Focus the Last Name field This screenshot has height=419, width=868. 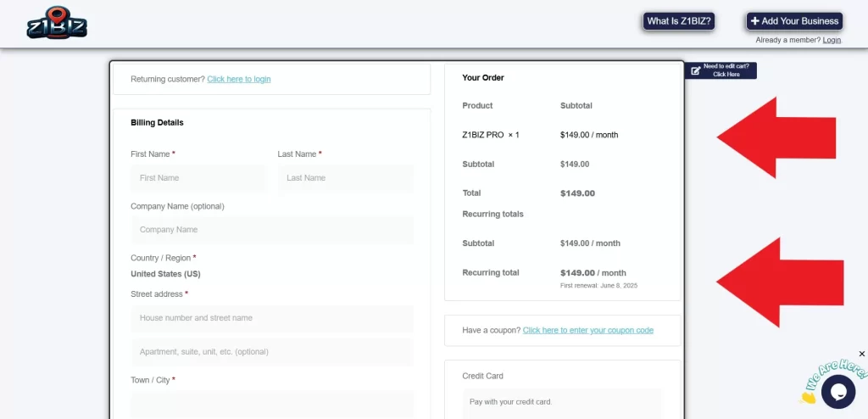click(346, 178)
